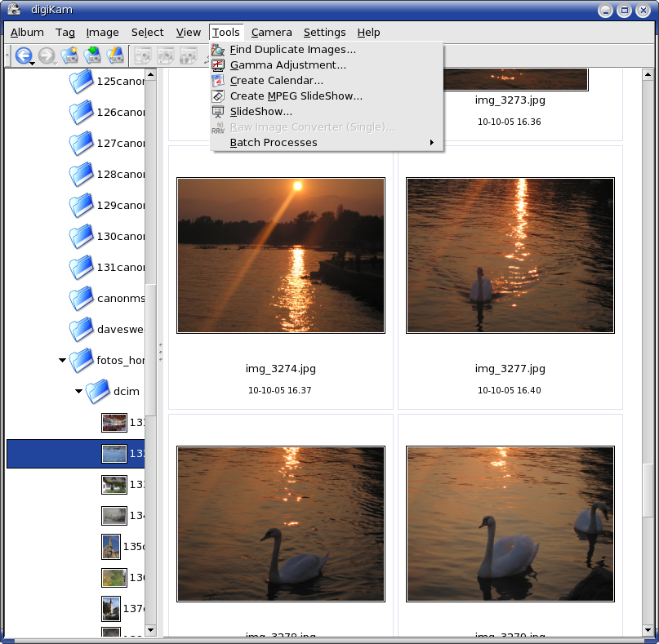Click the blue Back arrow toolbar icon
The width and height of the screenshot is (659, 644).
[x=24, y=56]
